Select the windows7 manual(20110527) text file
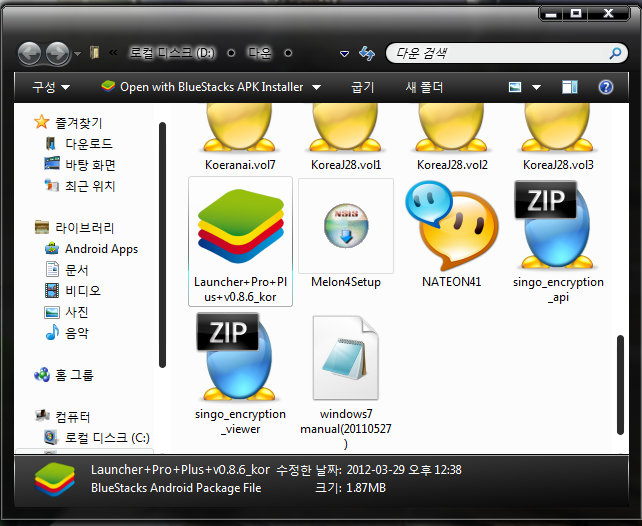The image size is (642, 526). 346,382
